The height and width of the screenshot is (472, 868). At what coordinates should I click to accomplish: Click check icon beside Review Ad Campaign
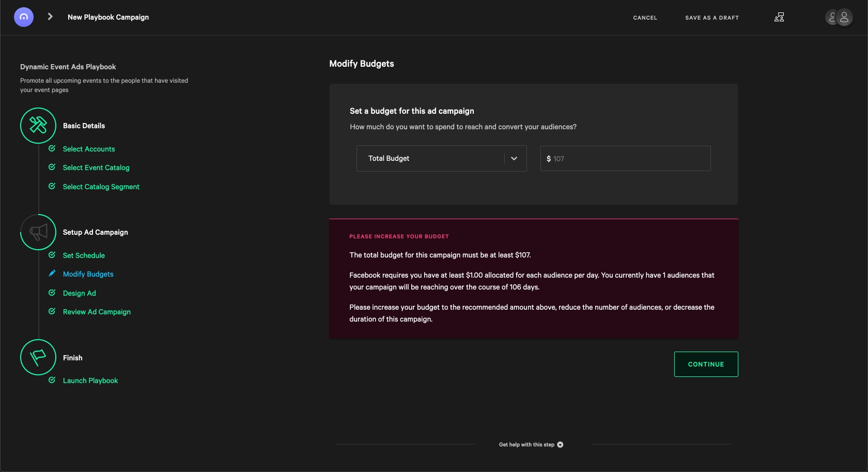point(52,311)
